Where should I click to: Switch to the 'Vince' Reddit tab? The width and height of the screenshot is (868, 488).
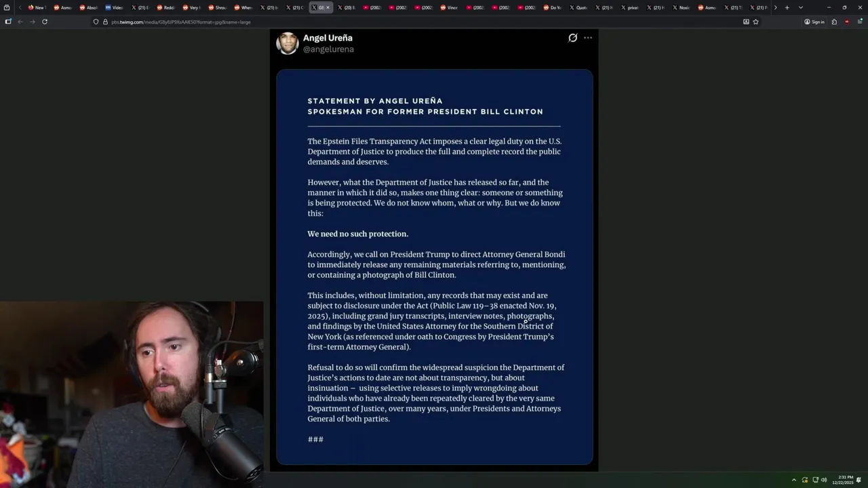(450, 7)
